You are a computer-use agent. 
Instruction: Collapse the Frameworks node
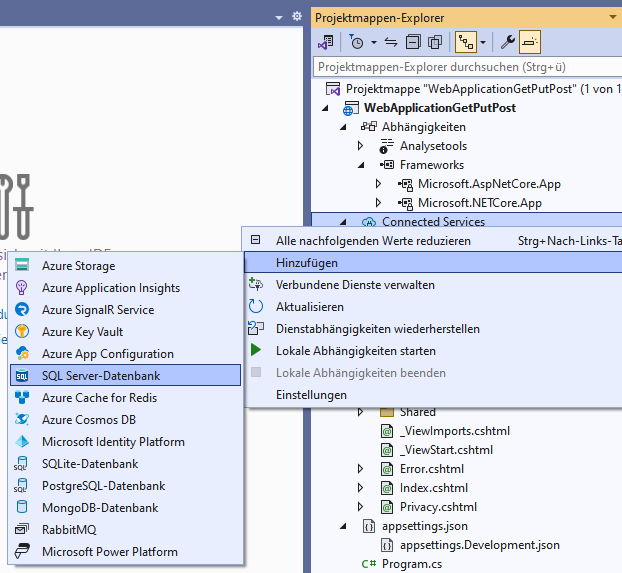coord(361,165)
